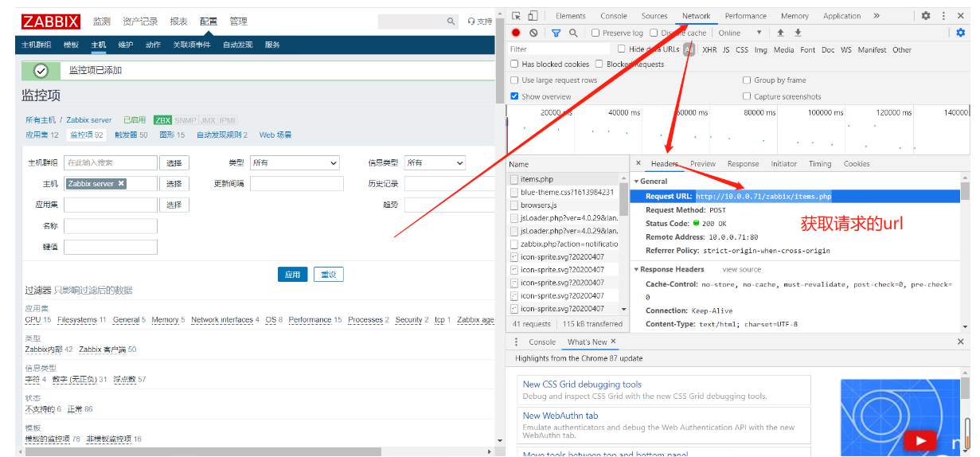Open New CSS Grid debugging tools link
Viewport: 980px width, 457px height.
pos(582,384)
